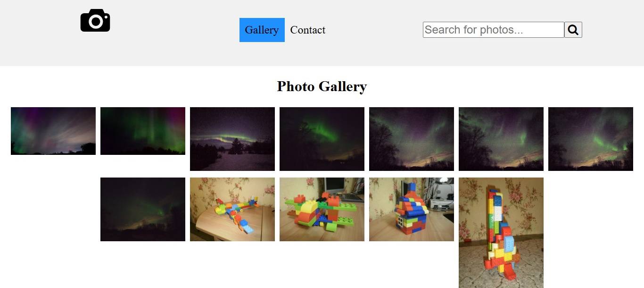Focus the Search for photos field
Image resolution: width=644 pixels, height=288 pixels.
pyautogui.click(x=494, y=30)
